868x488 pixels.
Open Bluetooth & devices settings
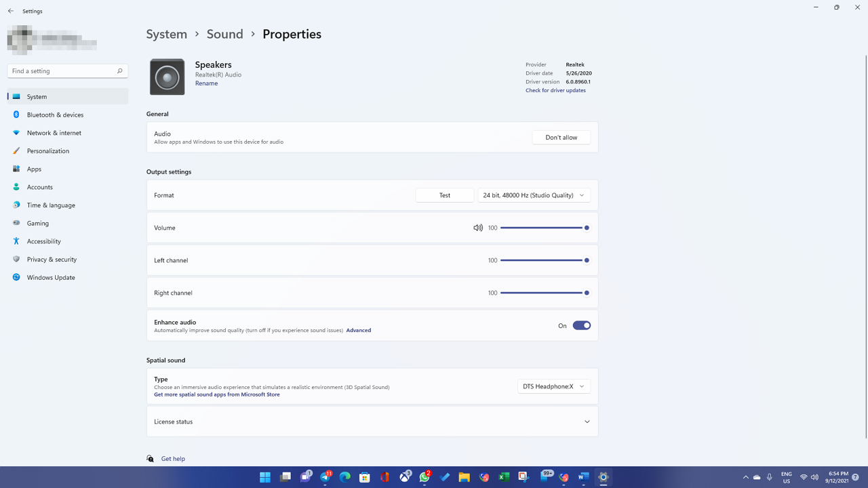(x=55, y=115)
